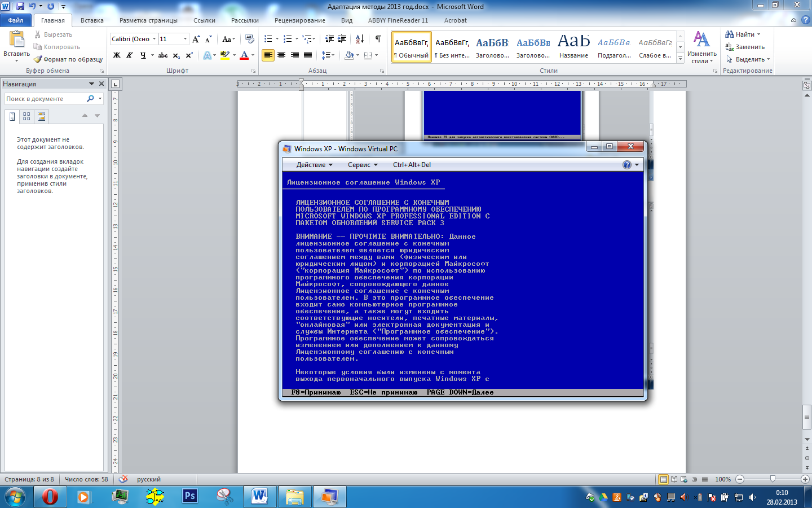Open the Change Case (Aa) dropdown

(228, 39)
